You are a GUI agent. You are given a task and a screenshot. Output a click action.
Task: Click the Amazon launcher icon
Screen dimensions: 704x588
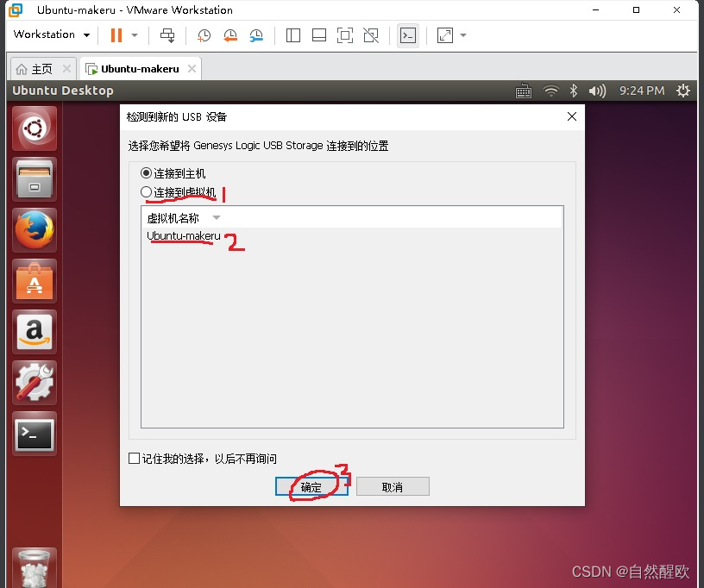(x=35, y=331)
